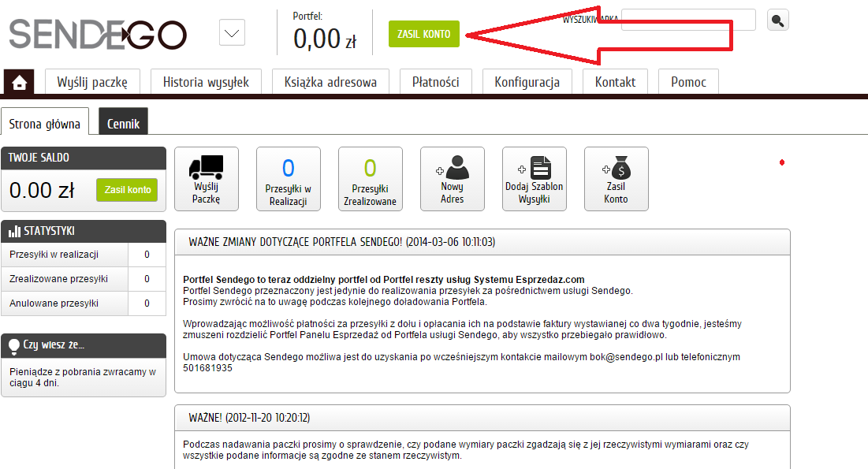The width and height of the screenshot is (868, 469).
Task: Open the Historia wysyłek menu
Action: (x=206, y=82)
